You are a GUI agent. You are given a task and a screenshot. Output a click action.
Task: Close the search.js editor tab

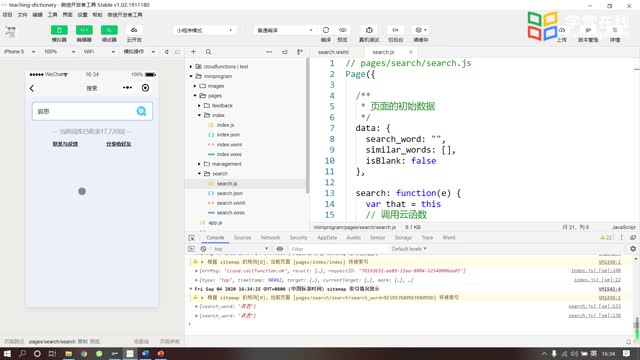[x=411, y=52]
